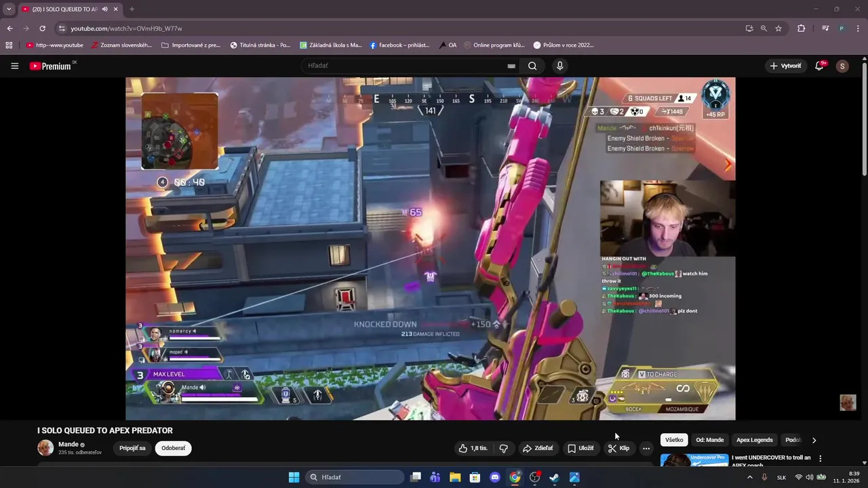Select the Od: Mande filter chip
868x488 pixels.
click(x=710, y=440)
